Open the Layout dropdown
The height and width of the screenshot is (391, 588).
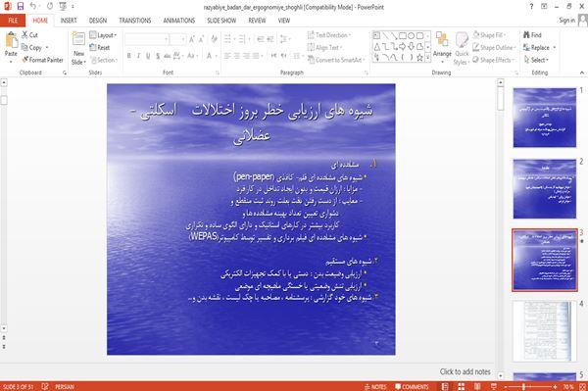coord(104,35)
